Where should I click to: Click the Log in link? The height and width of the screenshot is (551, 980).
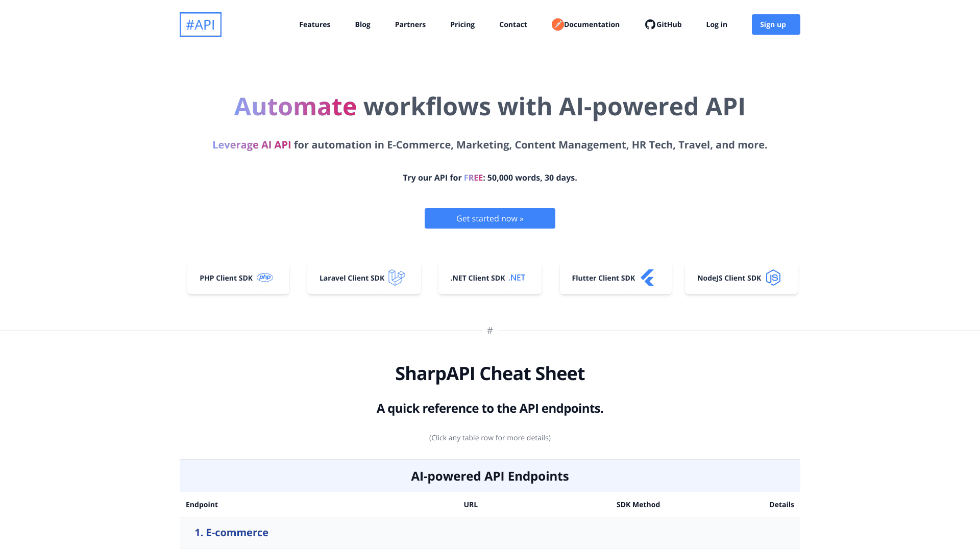[x=716, y=24]
